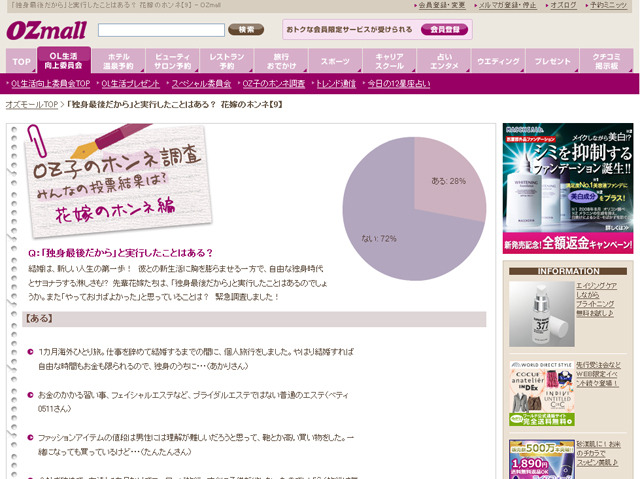Click the OZmall logo
Image resolution: width=640 pixels, height=479 pixels.
(45, 30)
